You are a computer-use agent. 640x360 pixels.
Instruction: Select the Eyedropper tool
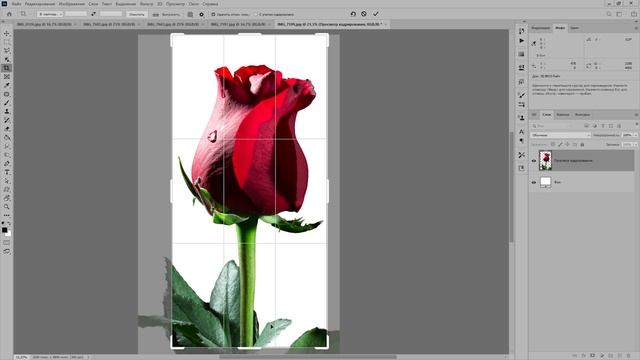(7, 85)
